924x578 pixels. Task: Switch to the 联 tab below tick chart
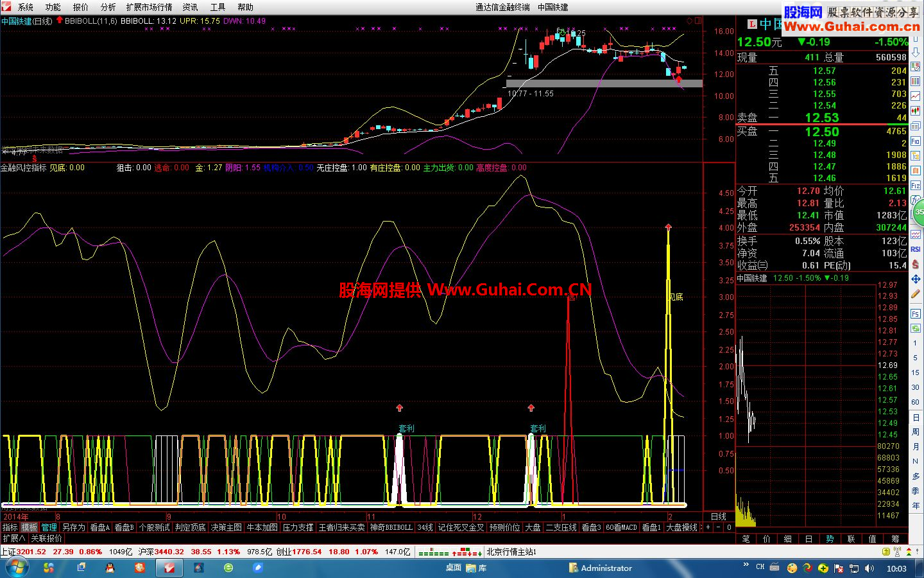pos(851,538)
